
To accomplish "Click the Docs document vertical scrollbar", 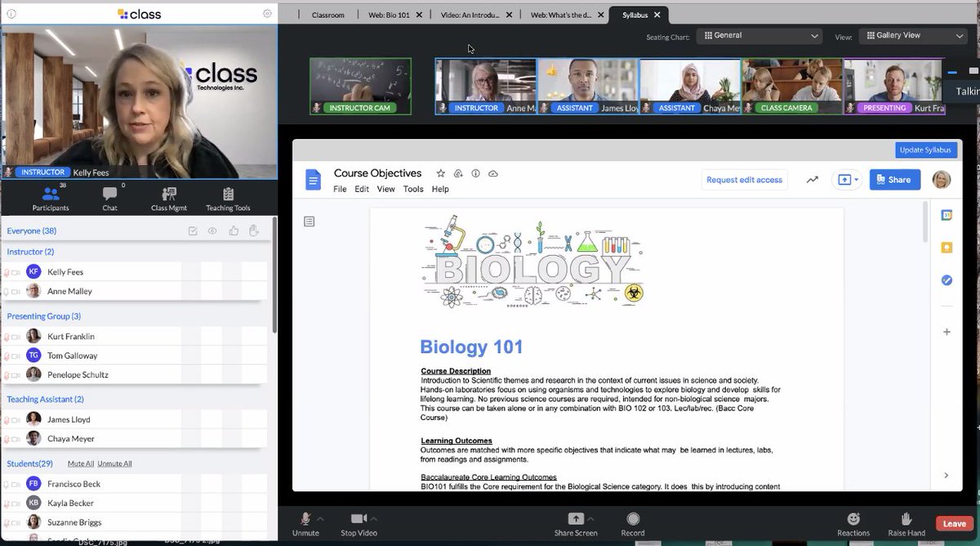I will 925,222.
